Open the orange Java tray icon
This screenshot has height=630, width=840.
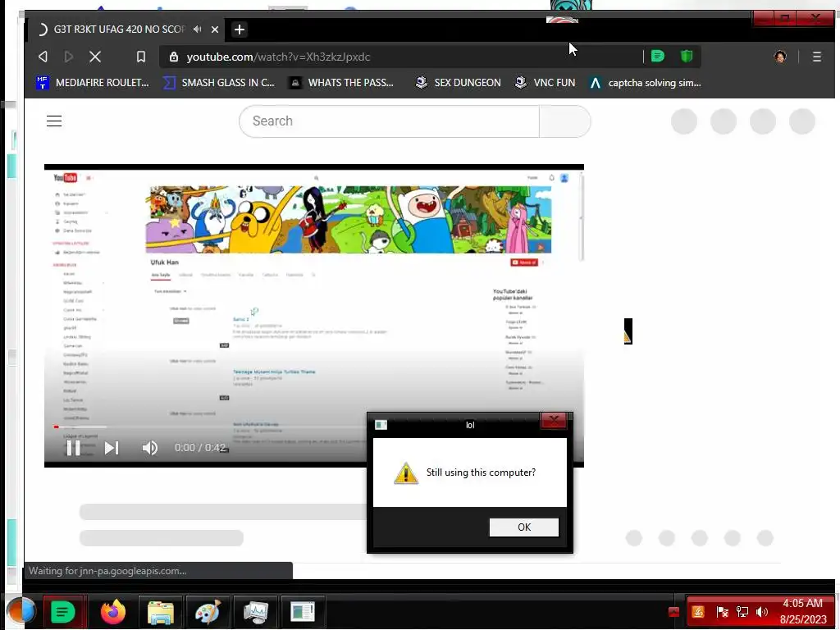pyautogui.click(x=698, y=612)
